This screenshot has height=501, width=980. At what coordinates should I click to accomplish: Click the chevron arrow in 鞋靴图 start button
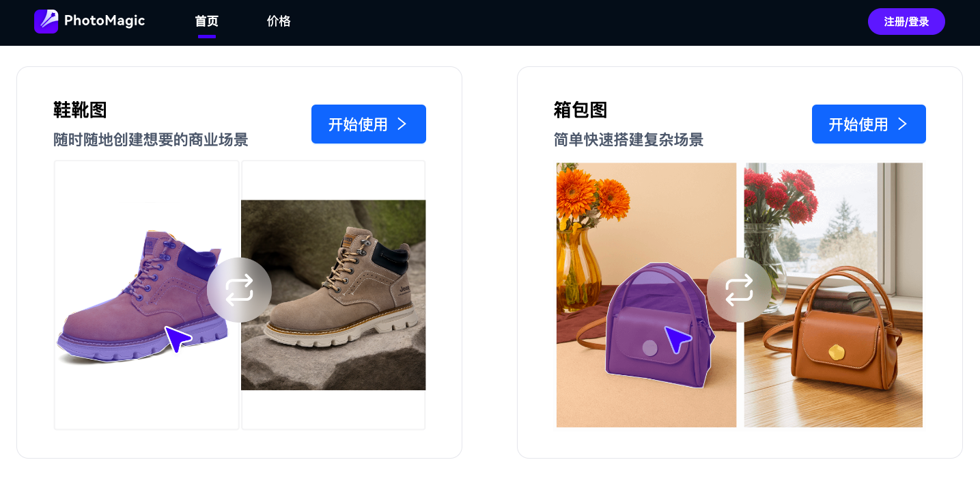[402, 124]
